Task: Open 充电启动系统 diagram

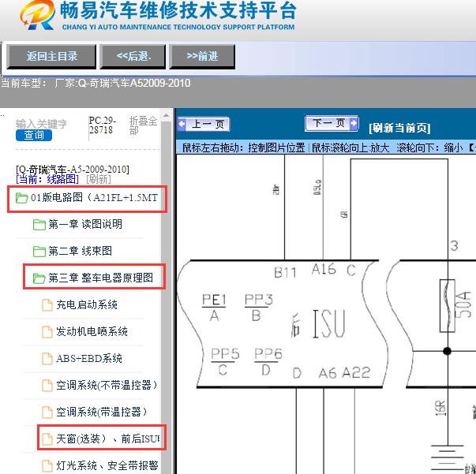Action: tap(87, 304)
